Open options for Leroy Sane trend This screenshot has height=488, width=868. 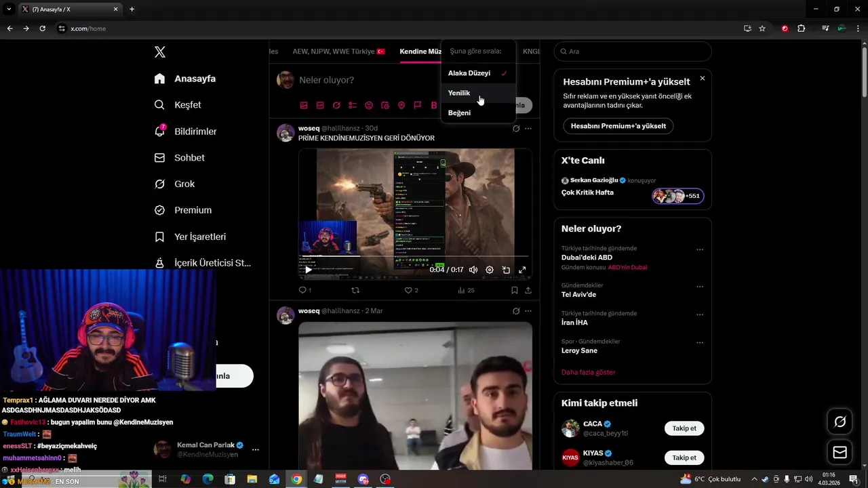click(700, 343)
